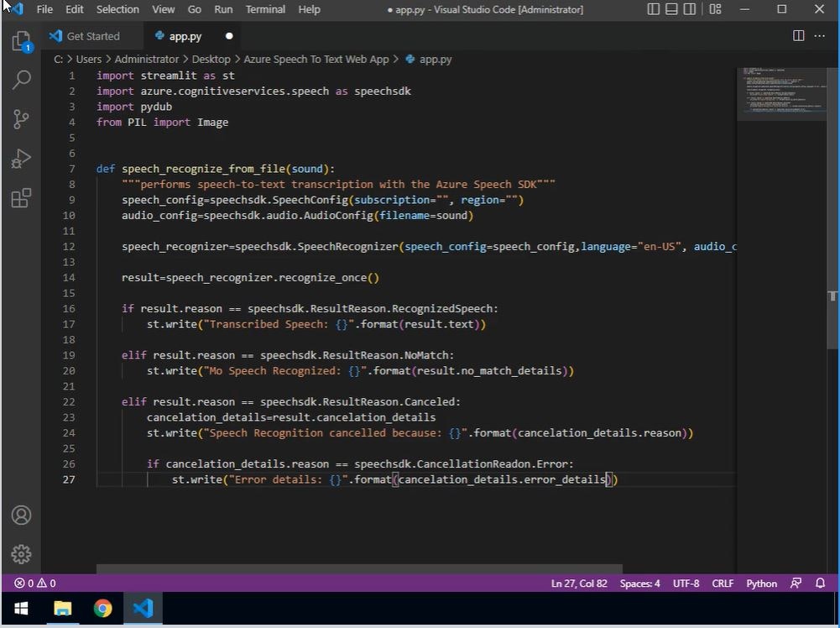
Task: Open the Explorer view in activity bar
Action: 21,41
